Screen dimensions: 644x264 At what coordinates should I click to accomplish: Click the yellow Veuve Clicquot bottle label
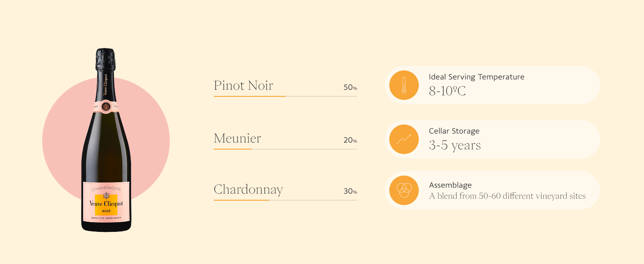[x=106, y=205]
